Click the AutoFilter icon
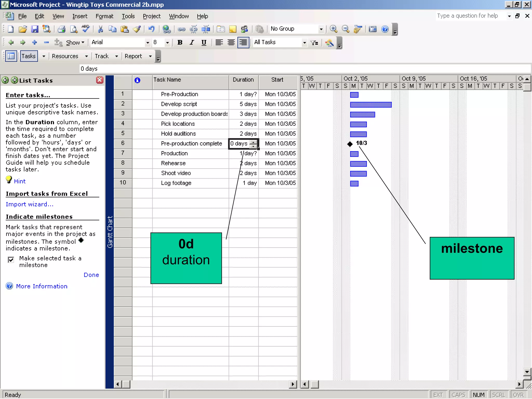Screen dimensions: 532x399 pos(314,42)
